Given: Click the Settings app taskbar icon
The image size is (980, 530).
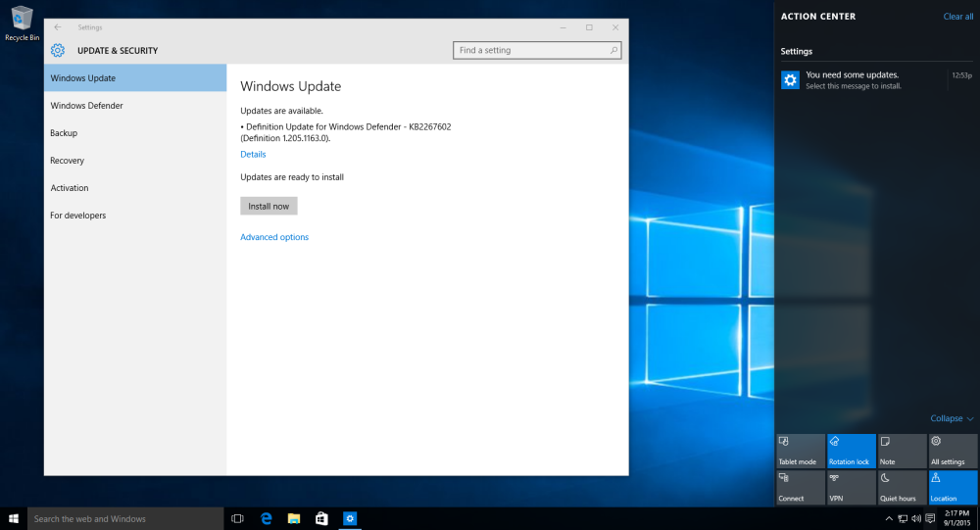Looking at the screenshot, I should tap(350, 519).
